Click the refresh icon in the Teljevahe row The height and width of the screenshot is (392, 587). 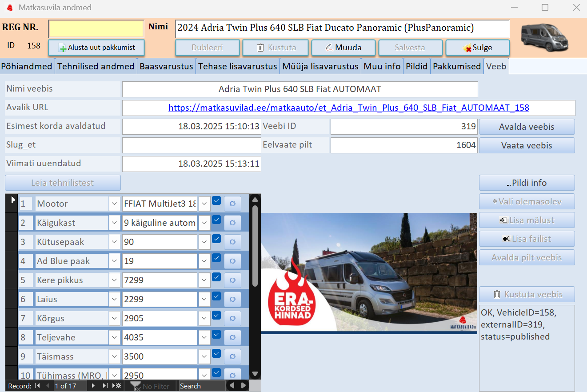coord(232,337)
